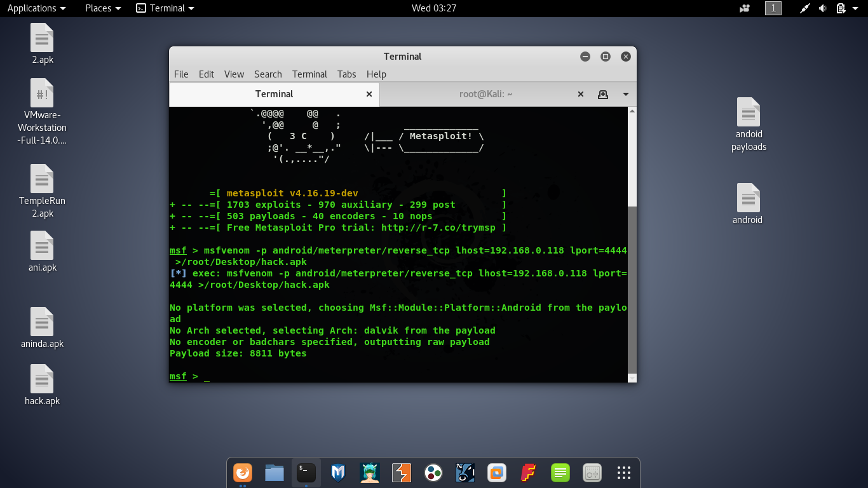Select ani.apk file on the desktop
This screenshot has height=488, width=868.
43,252
